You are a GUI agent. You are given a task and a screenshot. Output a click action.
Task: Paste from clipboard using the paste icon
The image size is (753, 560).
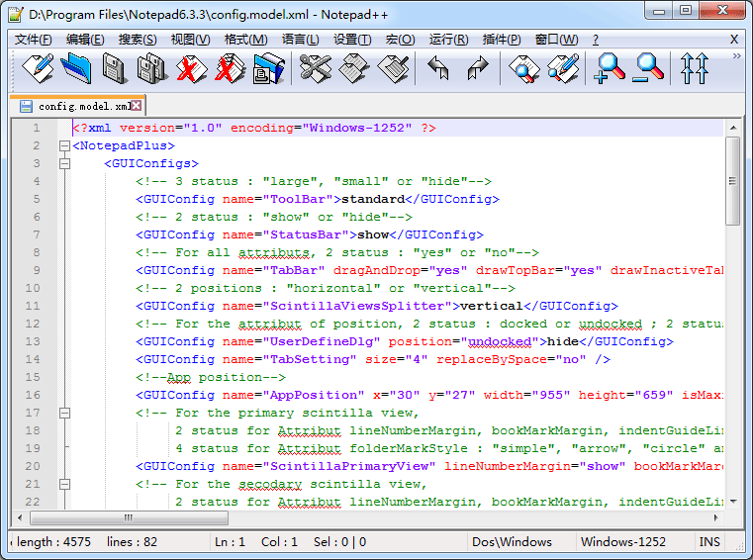(393, 68)
